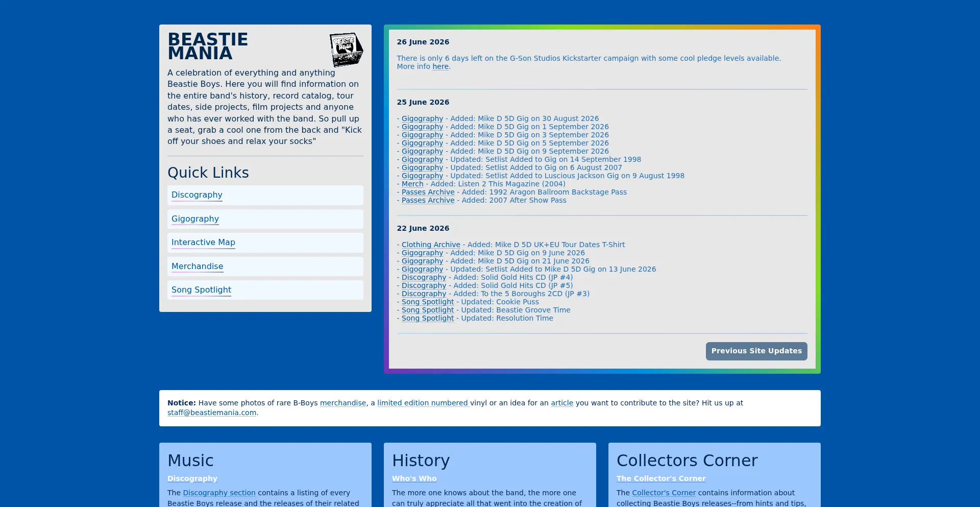
Task: Open the Who's Who link under History
Action: tap(414, 479)
